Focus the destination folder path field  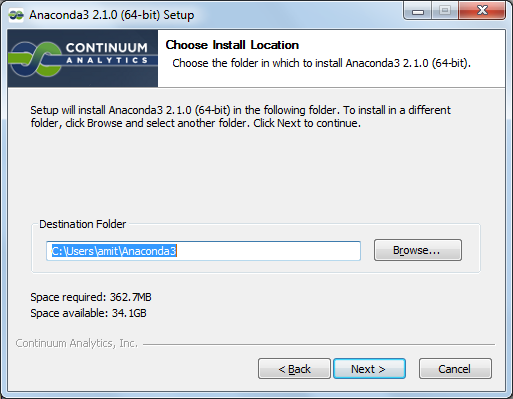[x=203, y=251]
